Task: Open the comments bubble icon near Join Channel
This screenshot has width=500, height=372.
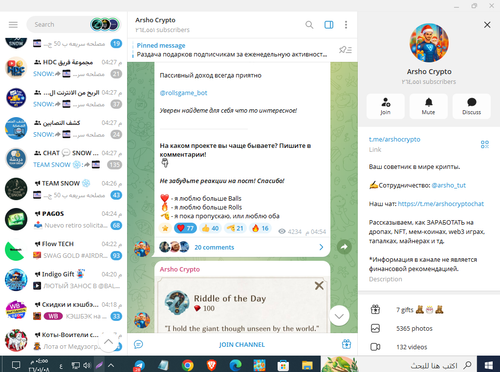Action: (138, 344)
